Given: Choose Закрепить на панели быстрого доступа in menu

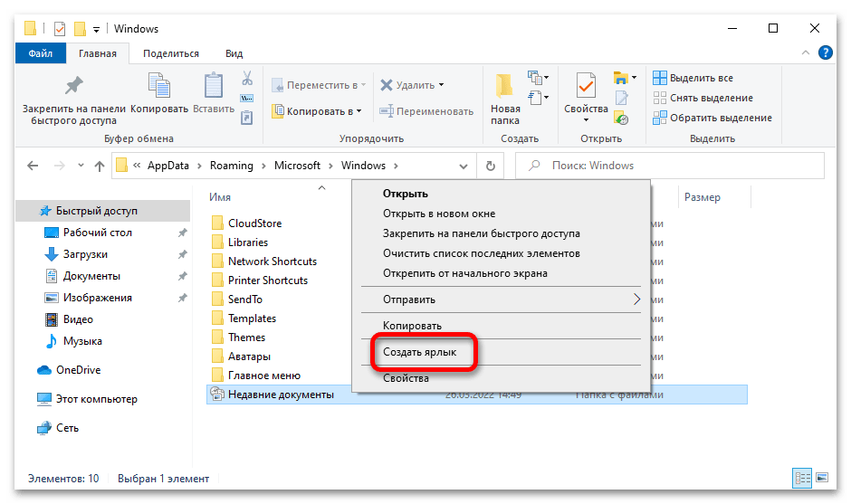Looking at the screenshot, I should 501,233.
